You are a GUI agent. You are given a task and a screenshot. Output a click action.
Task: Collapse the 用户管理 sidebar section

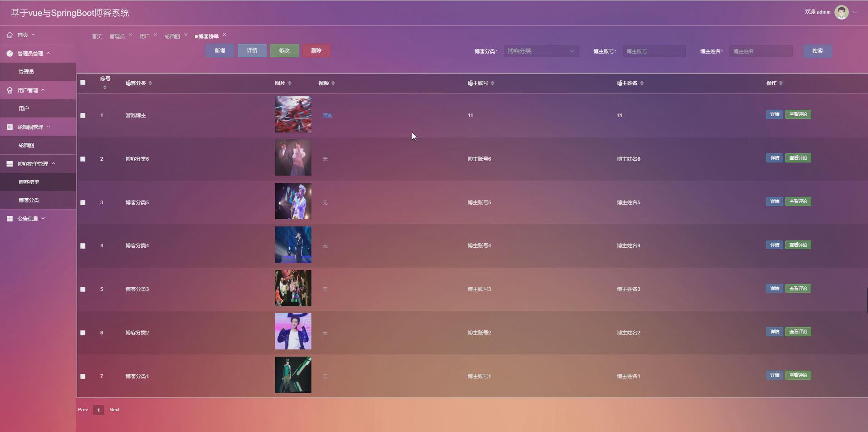pos(43,90)
